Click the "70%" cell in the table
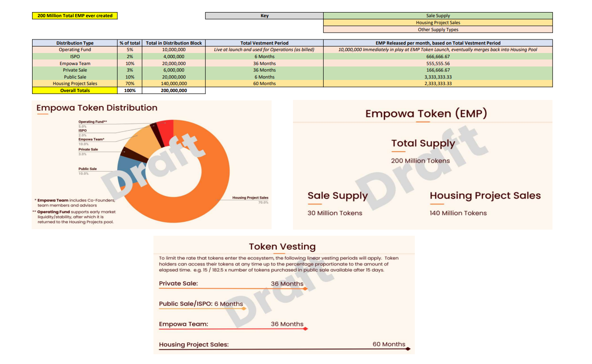Screen dimensions: 592x364 point(130,84)
